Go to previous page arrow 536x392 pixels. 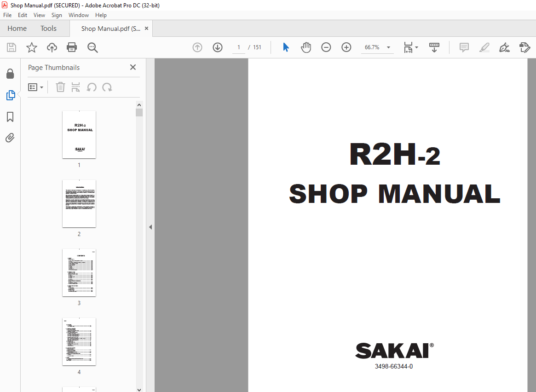197,47
